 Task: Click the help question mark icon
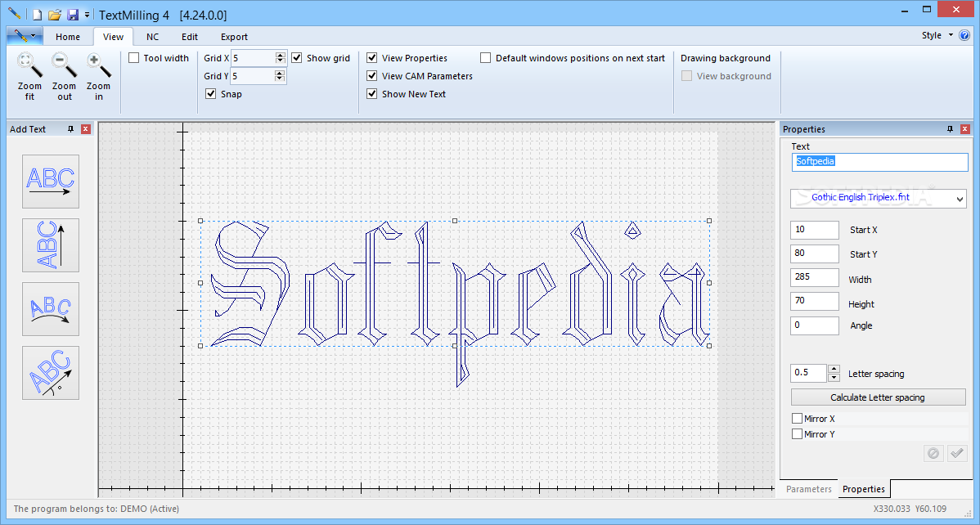tap(963, 35)
